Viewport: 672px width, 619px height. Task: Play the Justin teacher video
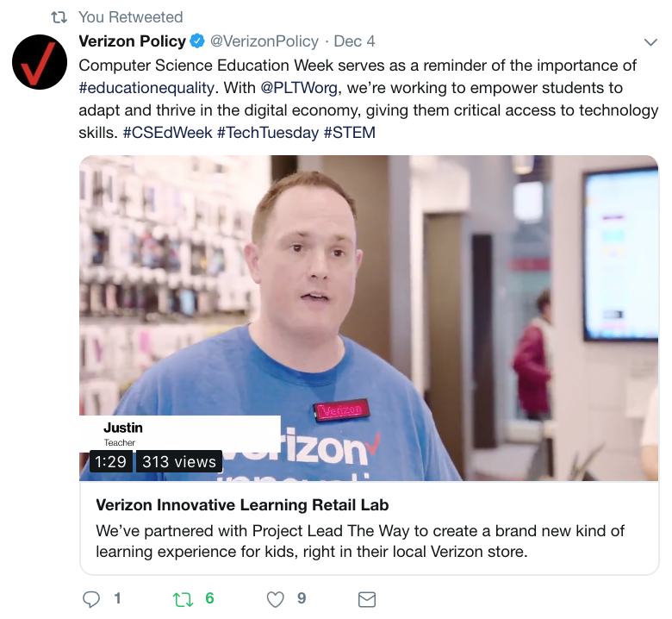[x=369, y=318]
